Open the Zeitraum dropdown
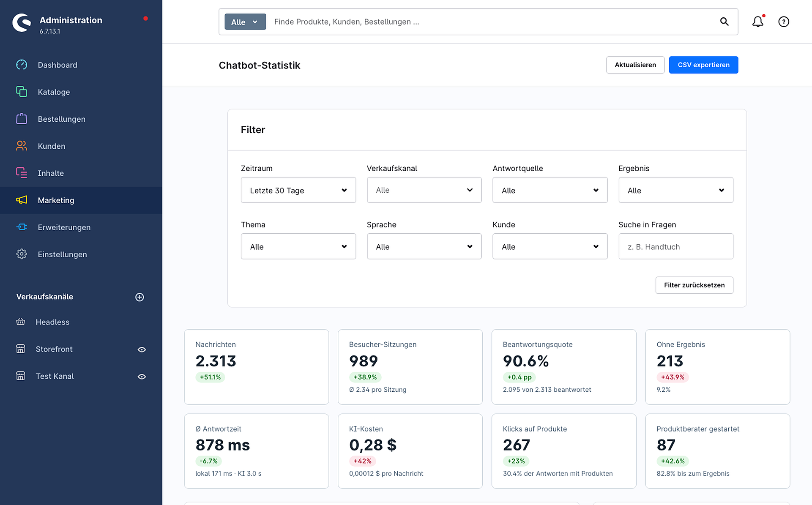The width and height of the screenshot is (812, 505). point(298,190)
